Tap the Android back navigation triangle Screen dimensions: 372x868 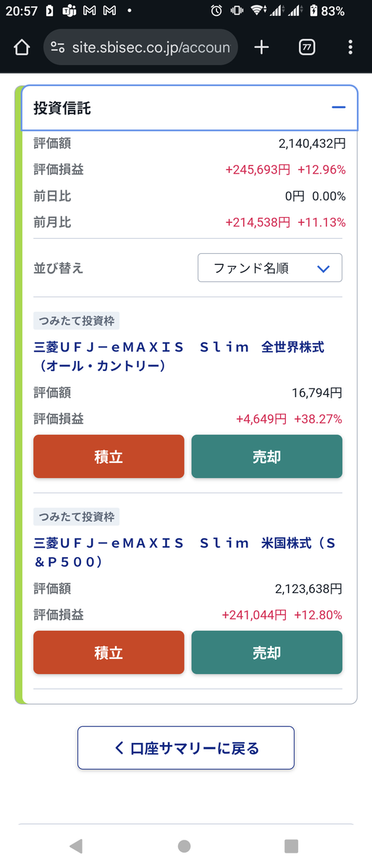[x=75, y=846]
